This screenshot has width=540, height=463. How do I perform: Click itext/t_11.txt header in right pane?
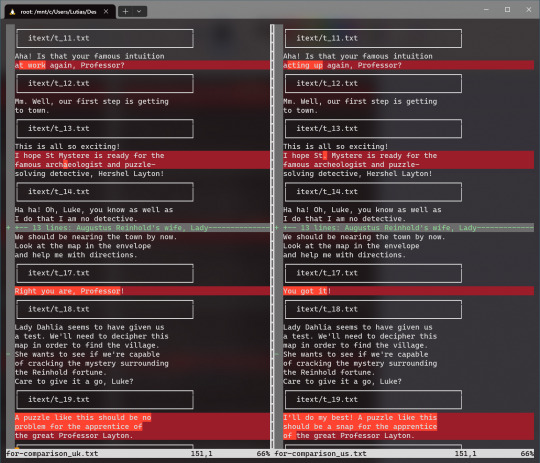pyautogui.click(x=373, y=38)
